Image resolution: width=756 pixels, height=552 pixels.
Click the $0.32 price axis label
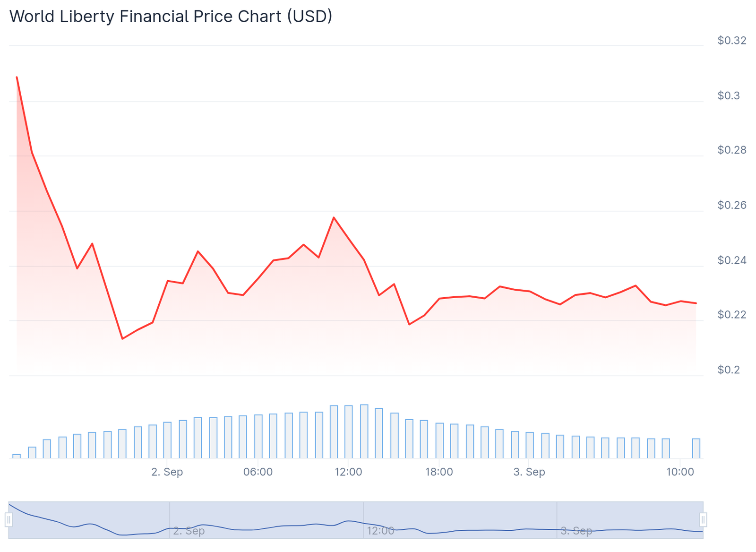(x=731, y=41)
